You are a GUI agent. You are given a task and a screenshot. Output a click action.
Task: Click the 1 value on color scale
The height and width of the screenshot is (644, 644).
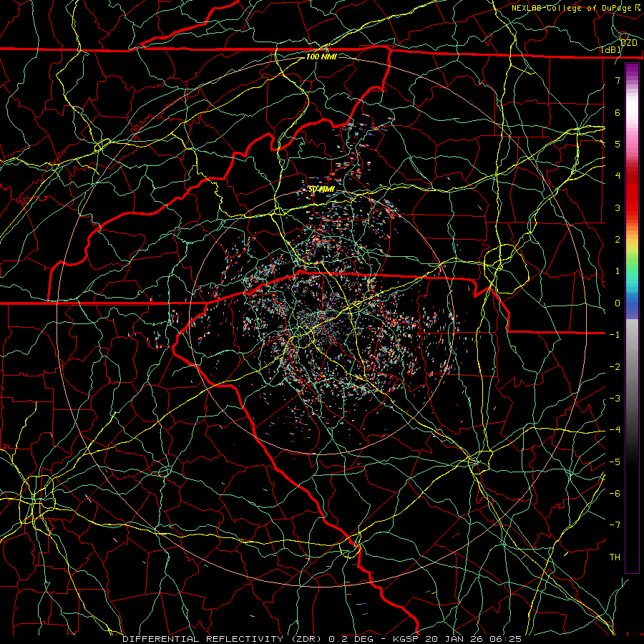[x=618, y=271]
